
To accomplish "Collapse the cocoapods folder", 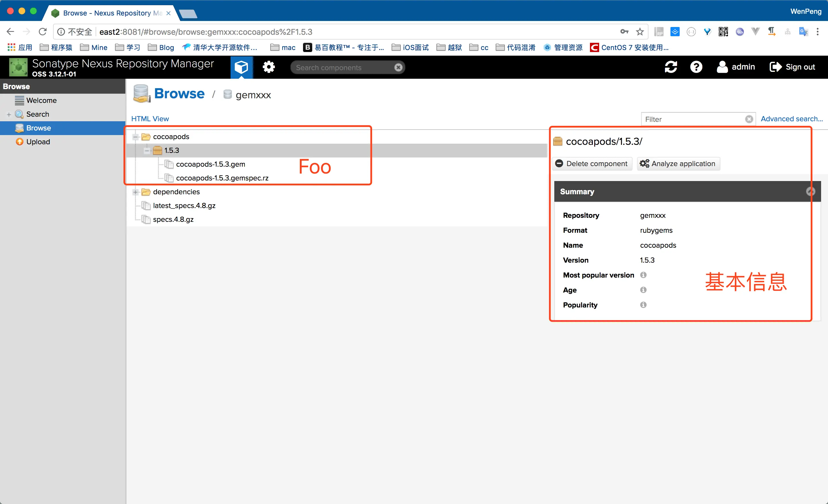I will (136, 137).
